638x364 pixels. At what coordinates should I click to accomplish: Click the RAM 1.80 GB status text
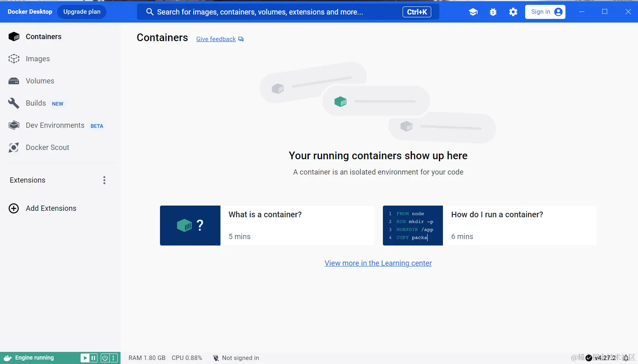(147, 358)
